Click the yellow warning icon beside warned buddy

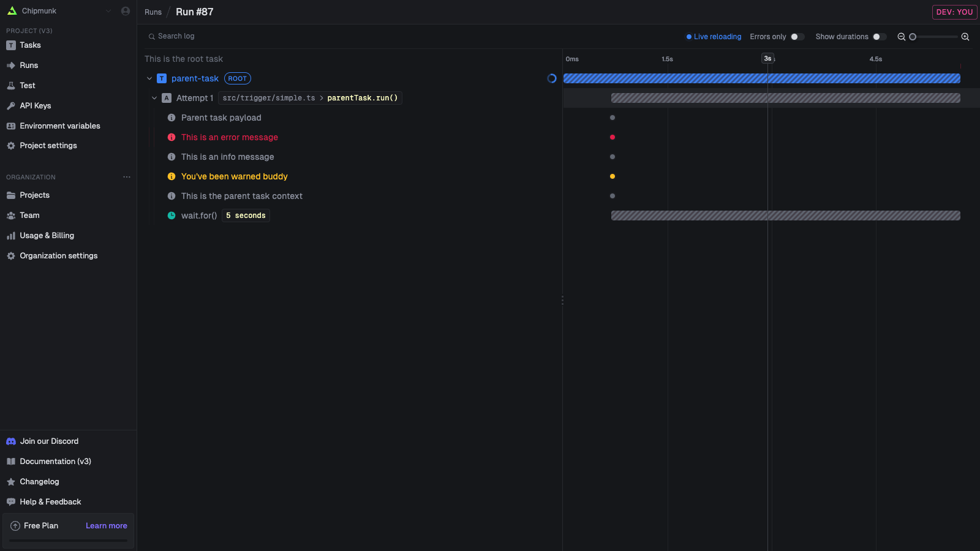click(x=171, y=176)
